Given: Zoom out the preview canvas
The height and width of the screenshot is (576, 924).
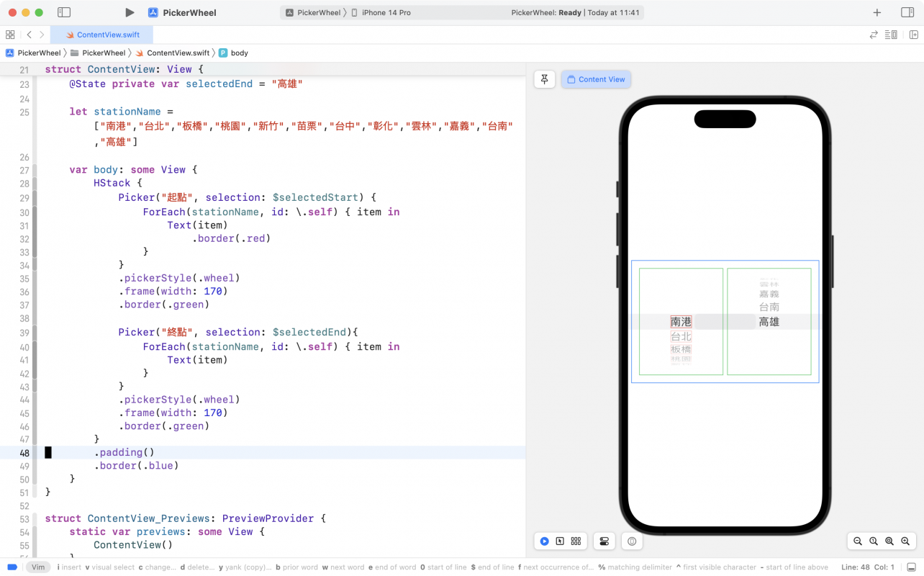Looking at the screenshot, I should coord(858,541).
